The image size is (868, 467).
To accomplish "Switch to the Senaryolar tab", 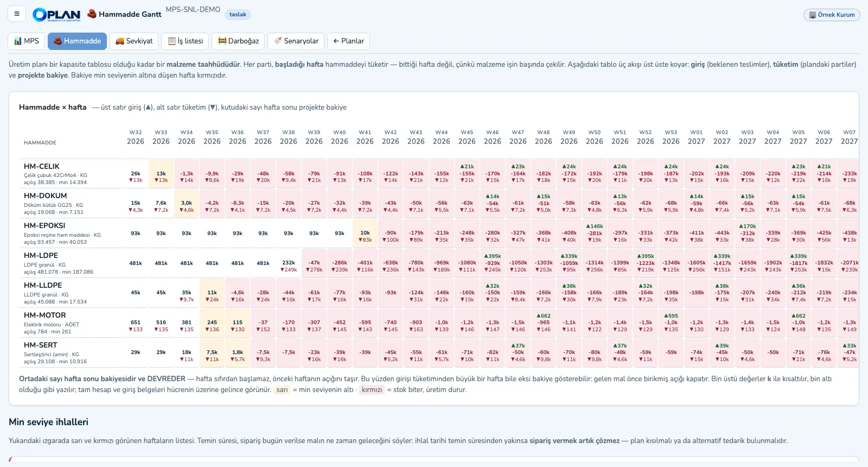I will click(x=296, y=41).
